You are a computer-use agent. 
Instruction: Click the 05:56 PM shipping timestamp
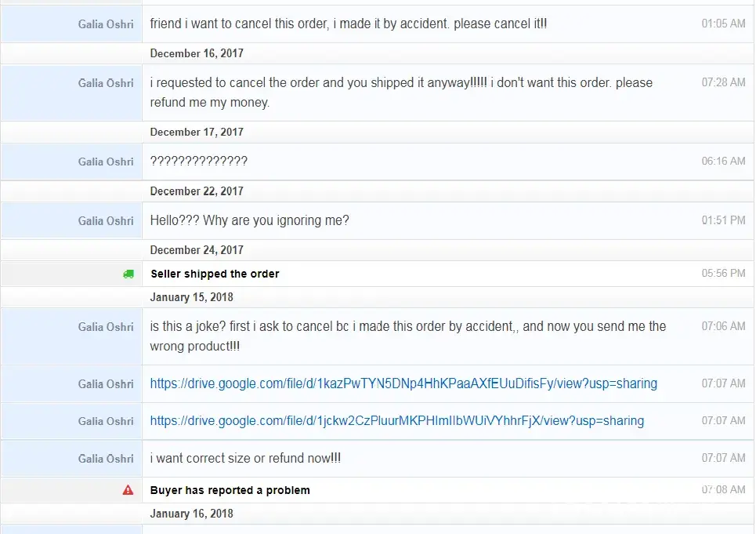point(723,274)
